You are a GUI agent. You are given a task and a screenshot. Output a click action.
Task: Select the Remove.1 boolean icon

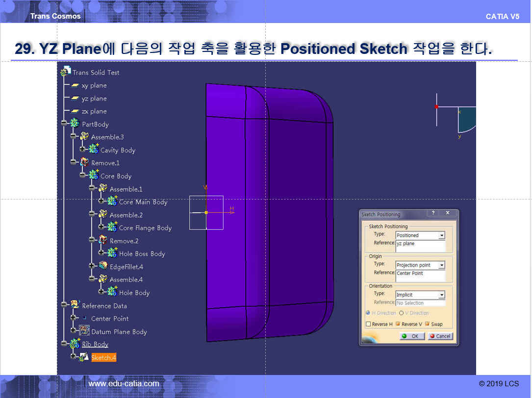pyautogui.click(x=84, y=163)
